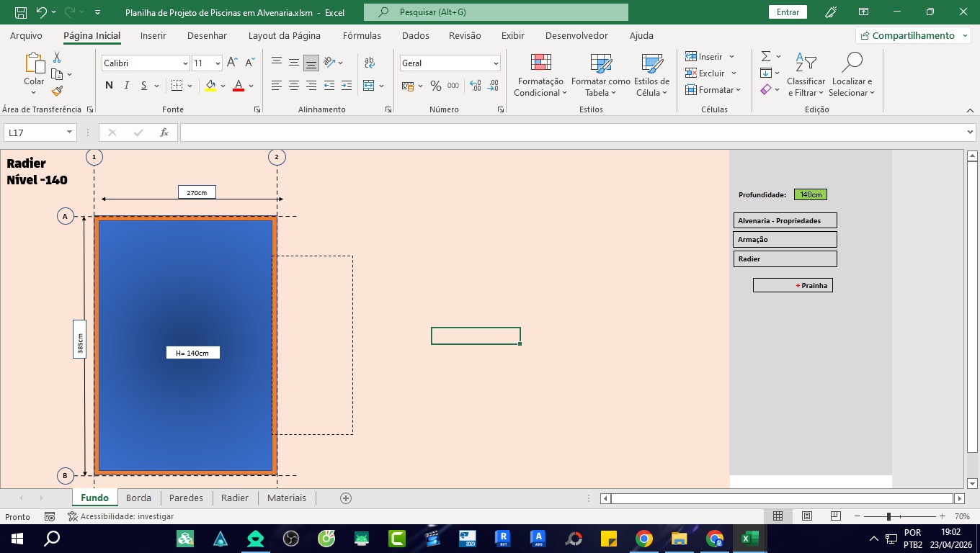This screenshot has width=980, height=553.
Task: Click the Alvenaria - Propriedades button
Action: pos(785,220)
